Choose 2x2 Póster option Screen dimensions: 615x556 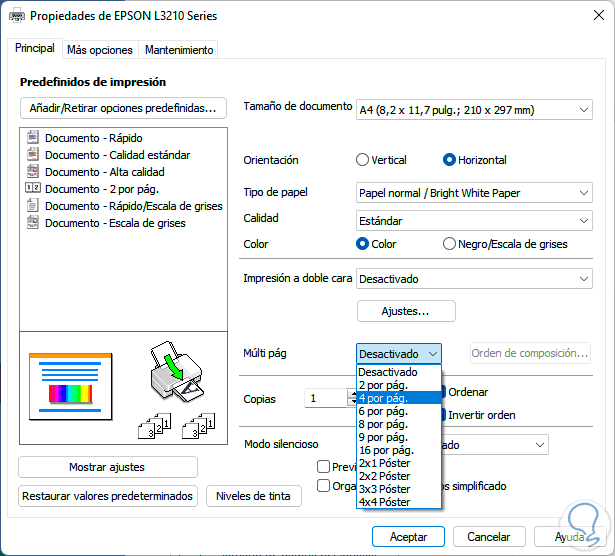(399, 476)
